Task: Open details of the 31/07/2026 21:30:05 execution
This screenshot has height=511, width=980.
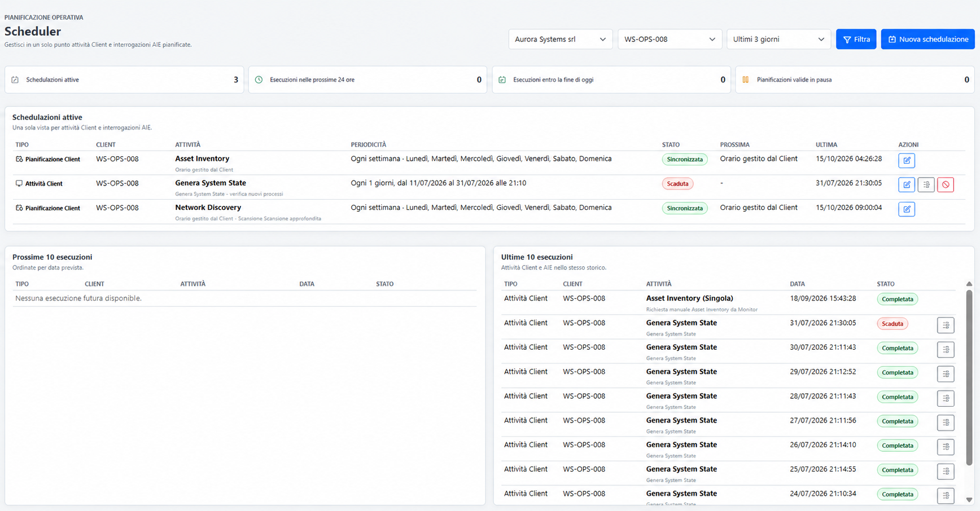Action: click(x=946, y=325)
